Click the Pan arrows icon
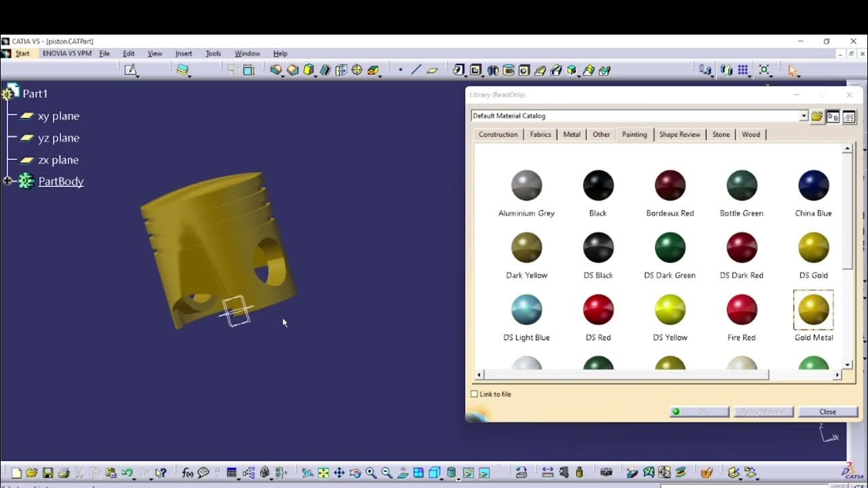 339,473
